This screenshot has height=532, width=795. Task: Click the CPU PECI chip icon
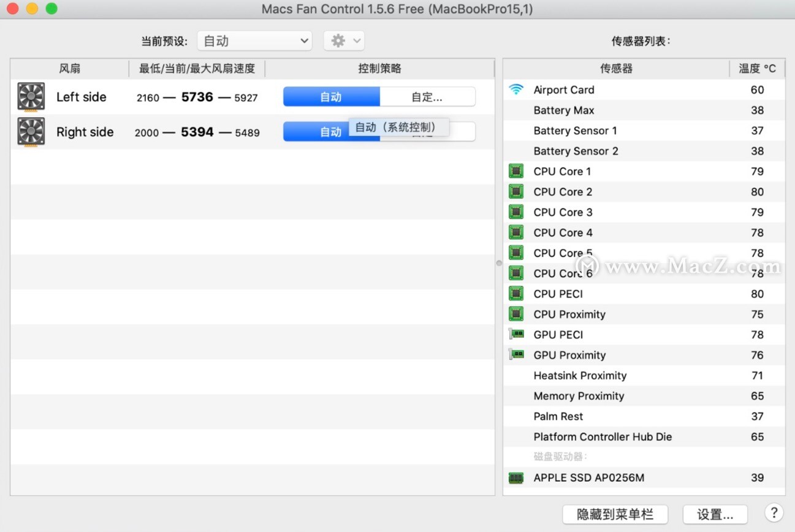pyautogui.click(x=516, y=294)
